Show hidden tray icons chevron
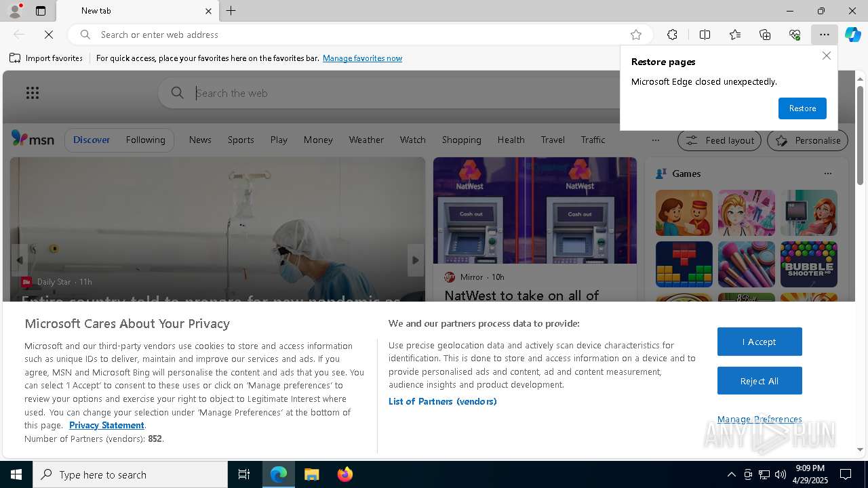Image resolution: width=868 pixels, height=488 pixels. pos(731,474)
